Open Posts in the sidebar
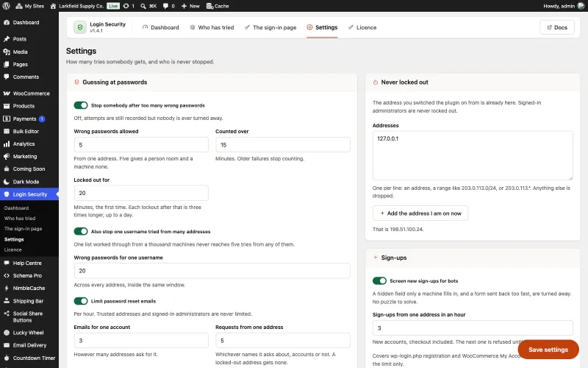 29,39
